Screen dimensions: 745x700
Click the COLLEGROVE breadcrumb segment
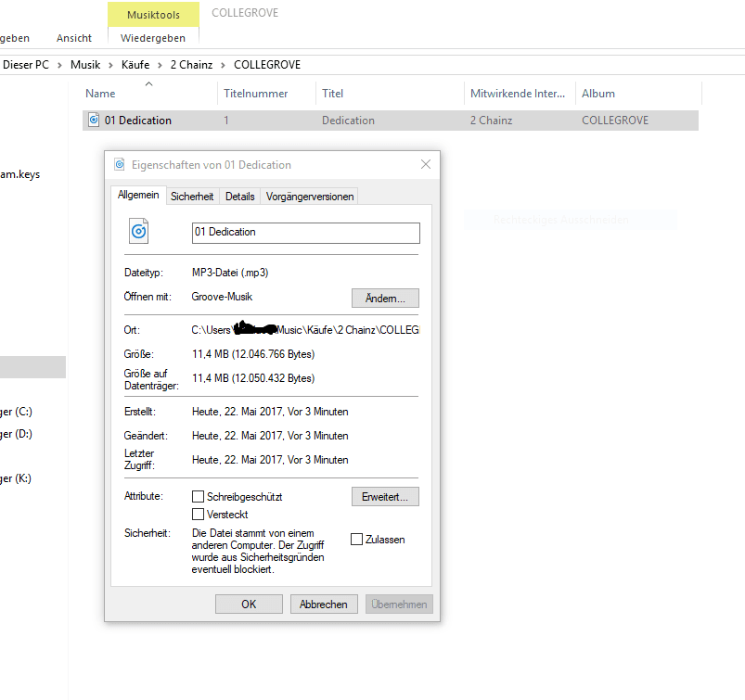pyautogui.click(x=267, y=65)
